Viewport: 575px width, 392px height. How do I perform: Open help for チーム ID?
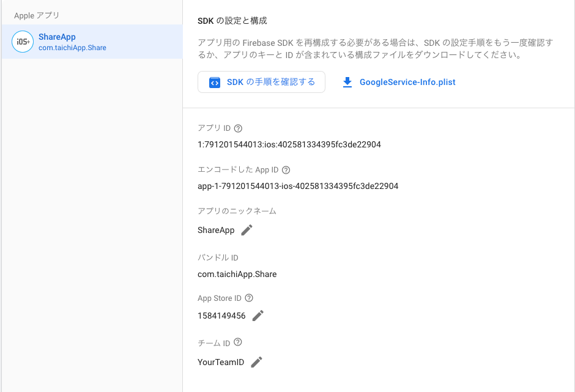pyautogui.click(x=237, y=342)
